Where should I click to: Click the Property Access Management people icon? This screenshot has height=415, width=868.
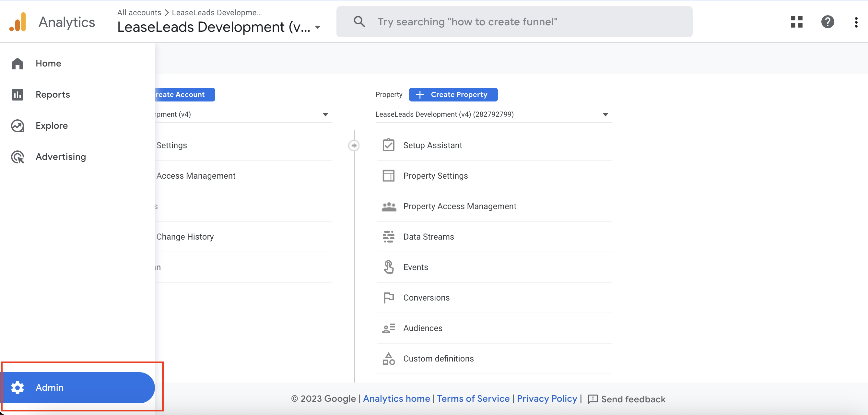click(389, 206)
